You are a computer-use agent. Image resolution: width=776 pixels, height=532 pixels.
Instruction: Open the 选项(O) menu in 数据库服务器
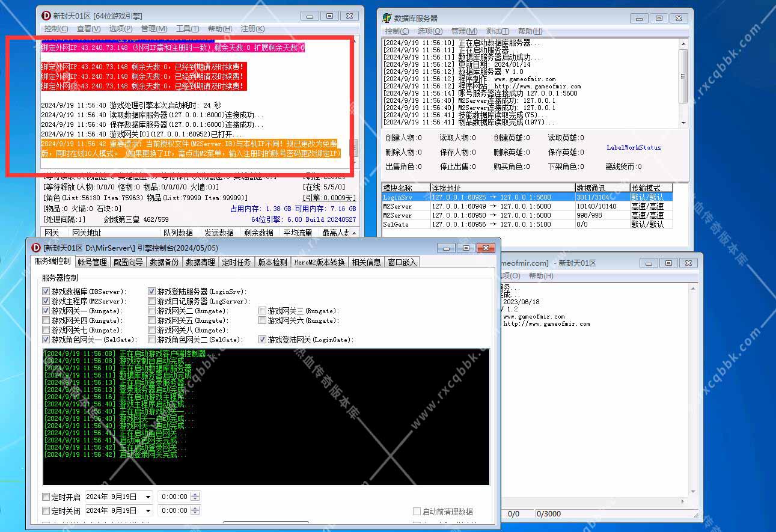[x=430, y=31]
